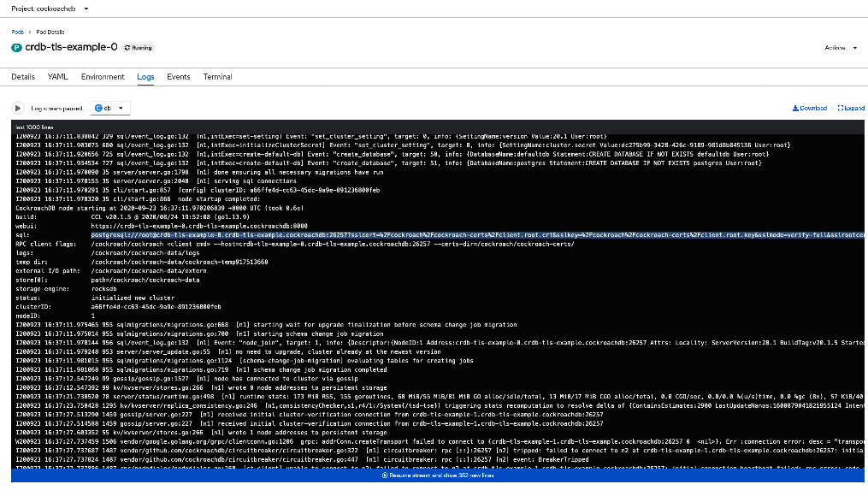Open the Events tab

pos(178,76)
